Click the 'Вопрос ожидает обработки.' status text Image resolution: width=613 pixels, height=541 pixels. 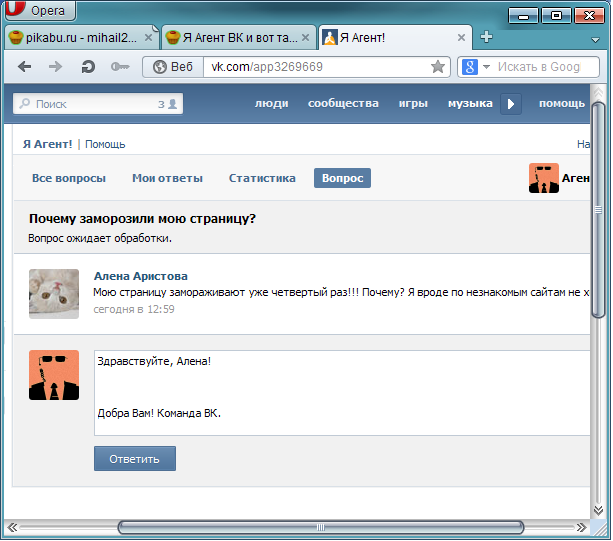coord(100,238)
